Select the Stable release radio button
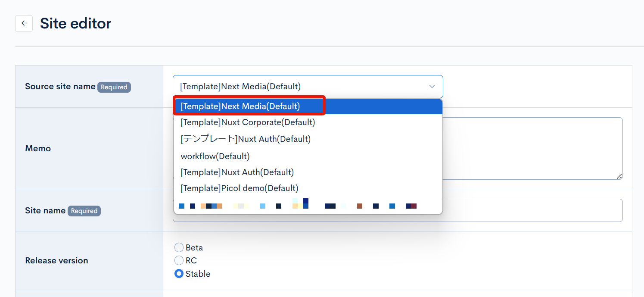This screenshot has width=644, height=297. tap(179, 274)
